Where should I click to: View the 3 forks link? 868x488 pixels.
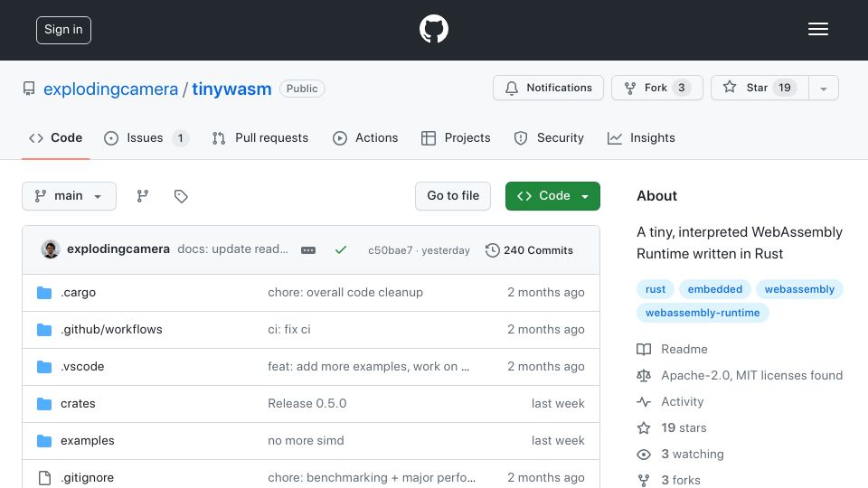681,480
